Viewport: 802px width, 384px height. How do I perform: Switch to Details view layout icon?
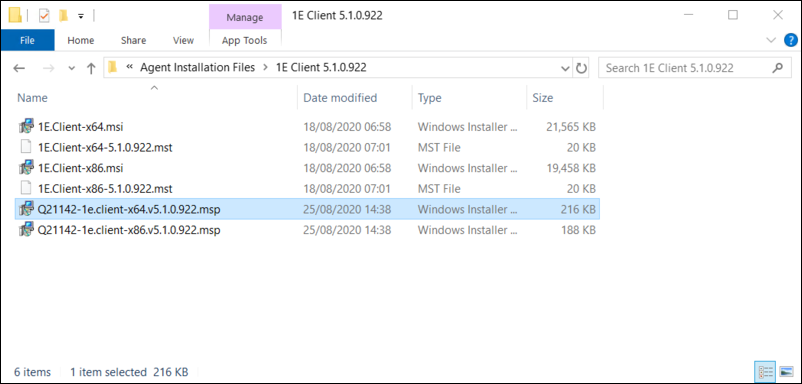pos(762,371)
